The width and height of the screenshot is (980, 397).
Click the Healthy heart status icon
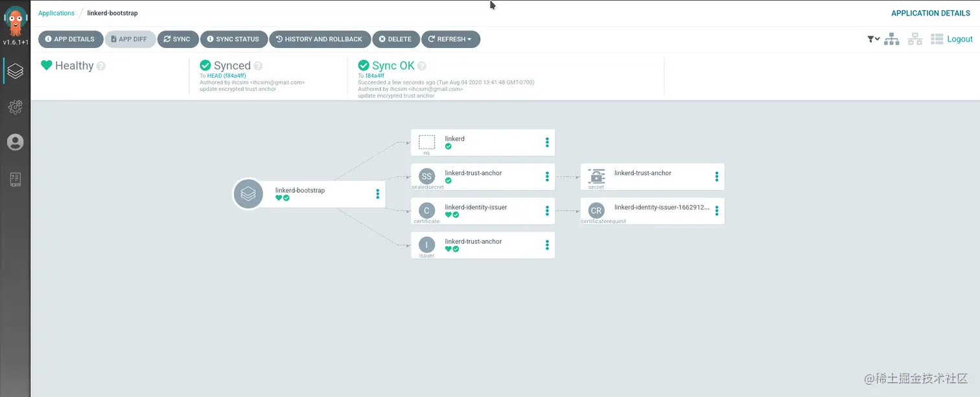pos(46,66)
